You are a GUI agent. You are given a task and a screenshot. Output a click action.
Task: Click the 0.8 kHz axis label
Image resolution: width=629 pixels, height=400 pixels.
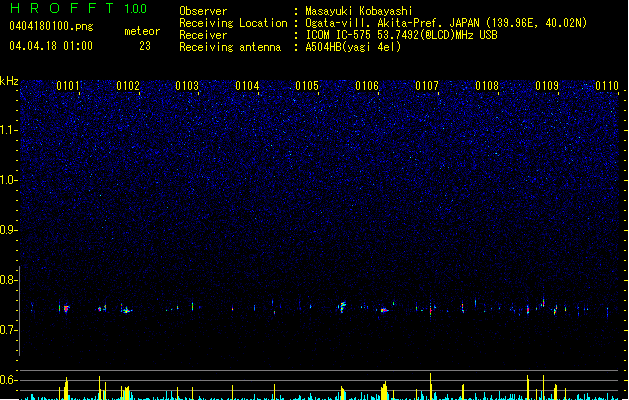(x=8, y=280)
